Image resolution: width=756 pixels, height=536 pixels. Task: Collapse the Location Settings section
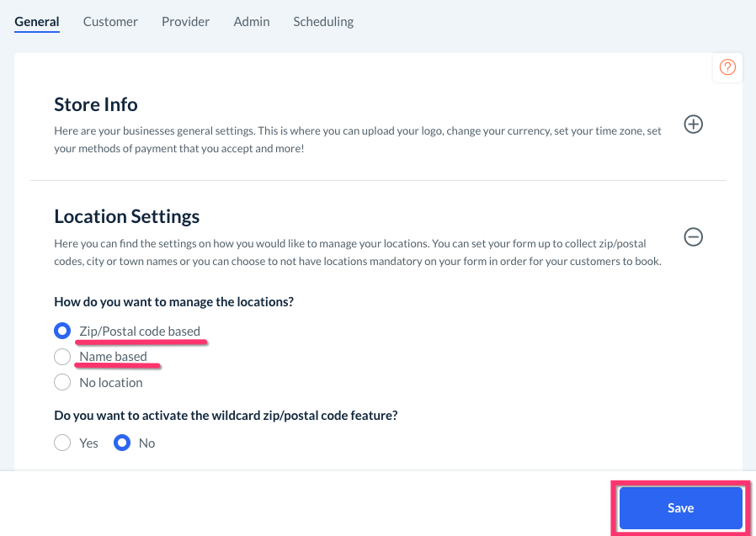click(693, 237)
